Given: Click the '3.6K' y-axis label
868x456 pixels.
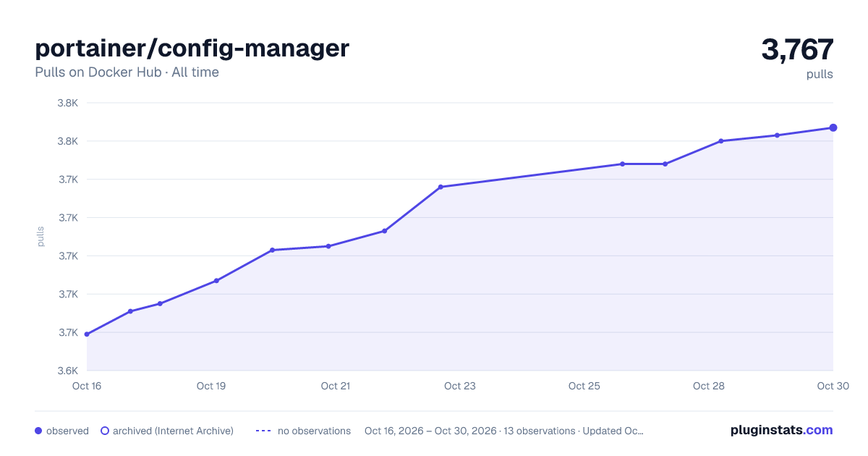Looking at the screenshot, I should click(x=68, y=371).
